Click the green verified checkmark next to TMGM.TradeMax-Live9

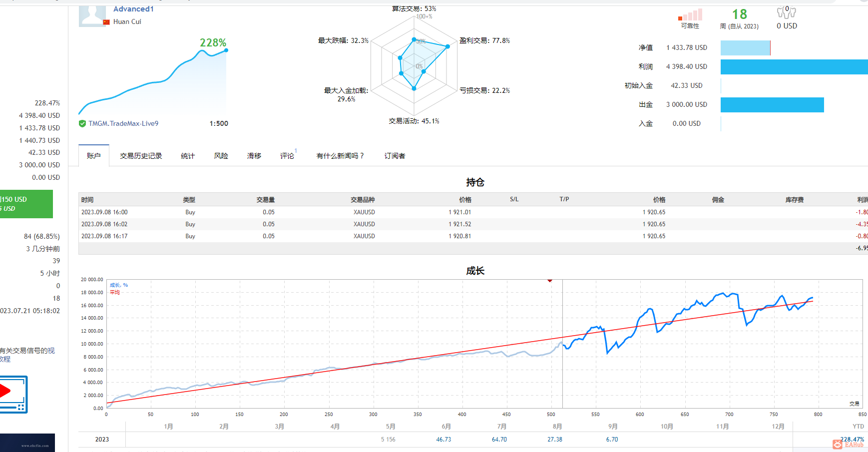coord(82,123)
